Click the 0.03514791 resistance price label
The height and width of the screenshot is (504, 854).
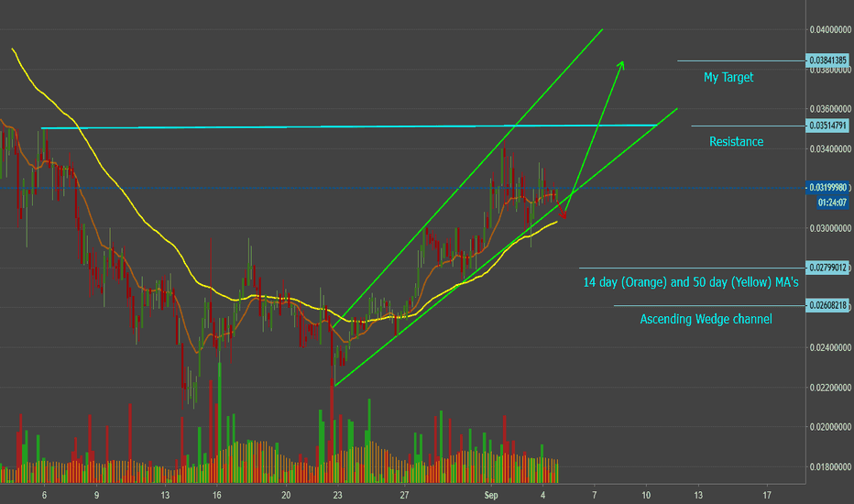(827, 126)
